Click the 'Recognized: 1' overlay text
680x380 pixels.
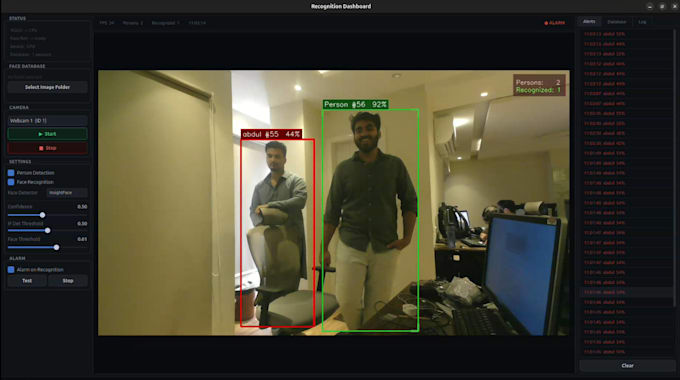point(538,90)
